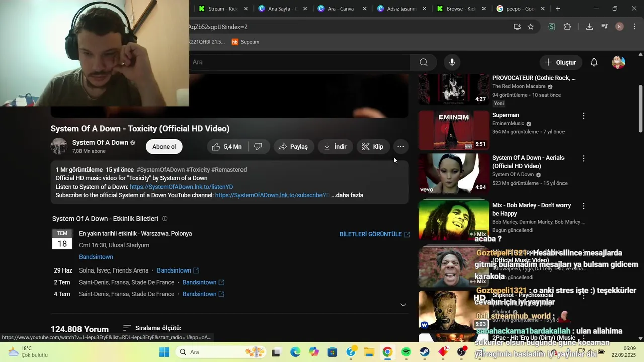Viewport: 644px width, 362px height.
Task: Open Chrome downloads
Action: tap(589, 27)
